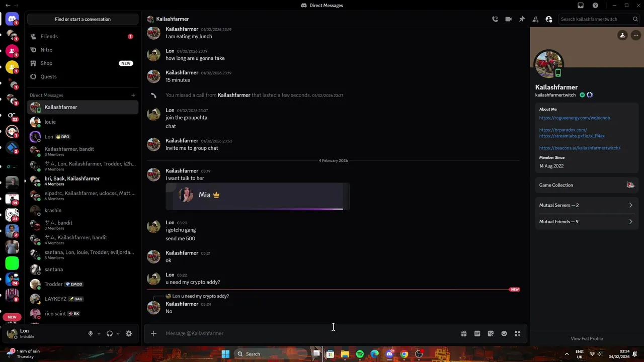Click the Message @Kailashfarmer input field

point(309,333)
